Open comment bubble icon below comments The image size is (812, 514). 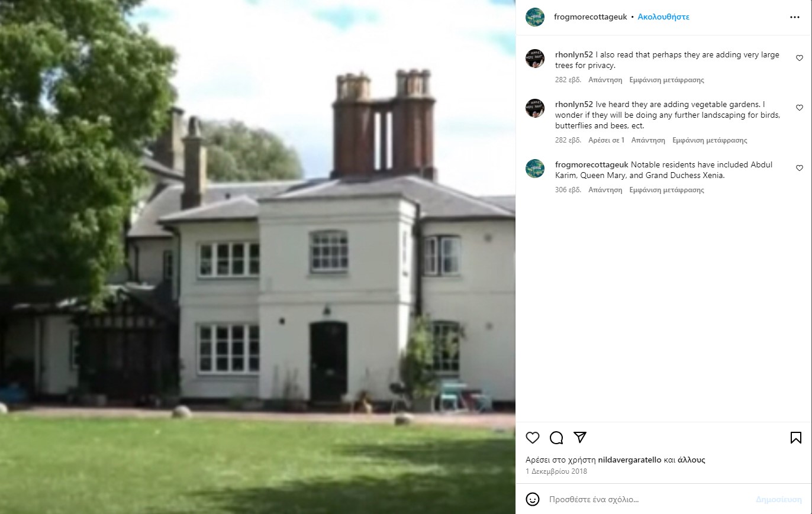coord(556,438)
